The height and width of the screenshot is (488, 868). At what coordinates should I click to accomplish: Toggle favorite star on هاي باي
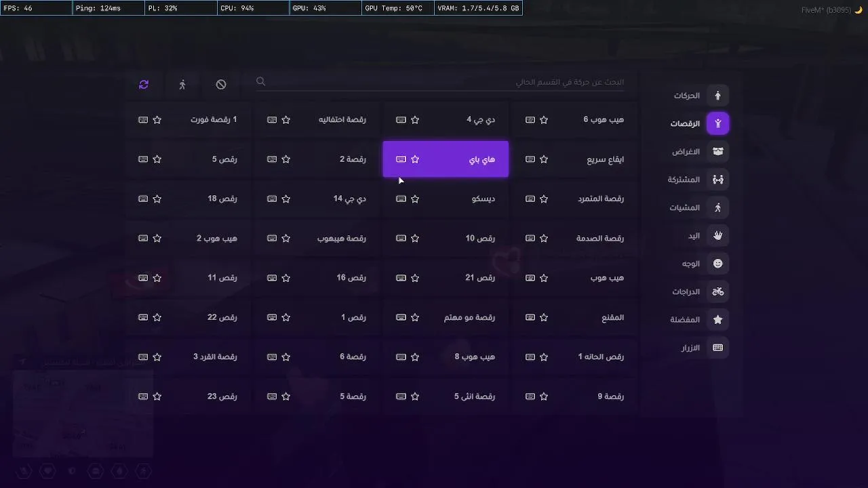tap(415, 159)
